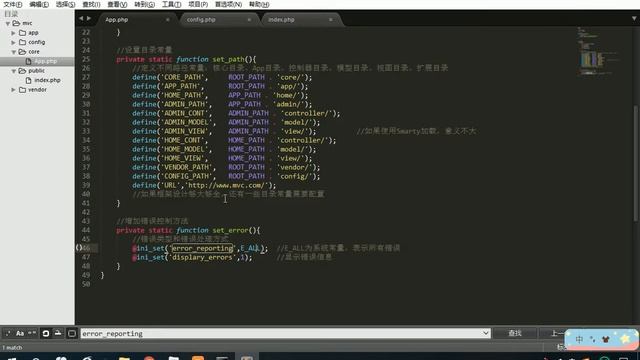640x360 pixels.
Task: Close the config.php tab
Action: point(249,20)
